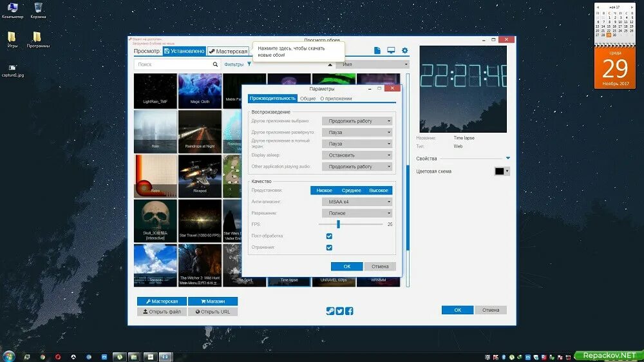
Task: Open the Windows Start orb
Action: 8,356
